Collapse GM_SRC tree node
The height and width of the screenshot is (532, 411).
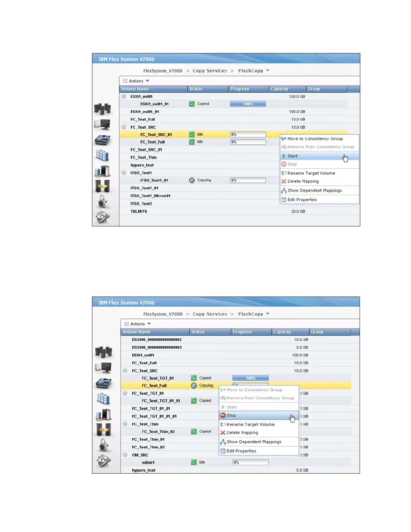tap(125, 455)
